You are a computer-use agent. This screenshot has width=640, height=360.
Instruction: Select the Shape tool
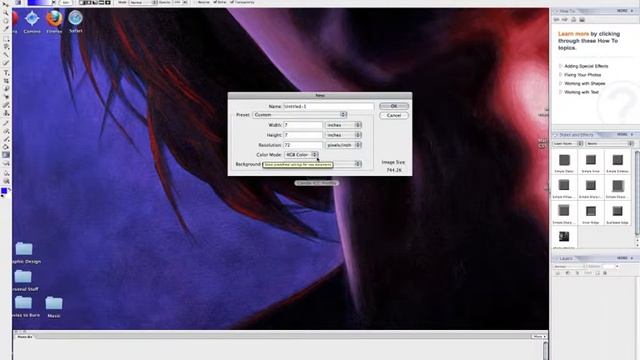click(6, 163)
